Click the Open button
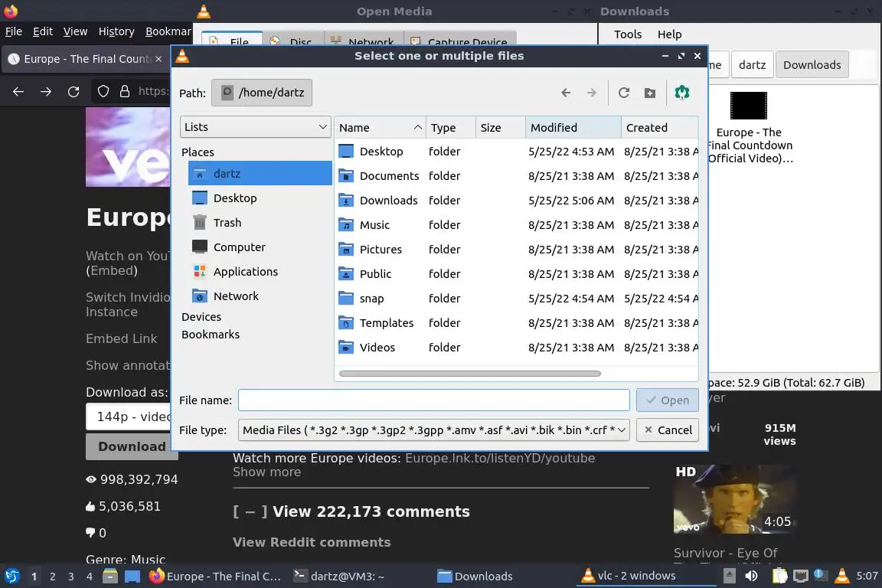This screenshot has height=588, width=882. click(667, 400)
